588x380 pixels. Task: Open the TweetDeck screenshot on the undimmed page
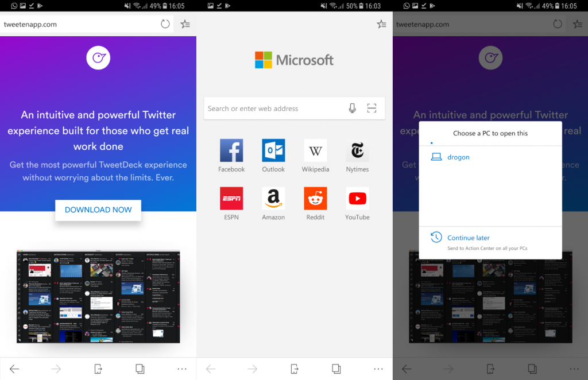point(98,296)
